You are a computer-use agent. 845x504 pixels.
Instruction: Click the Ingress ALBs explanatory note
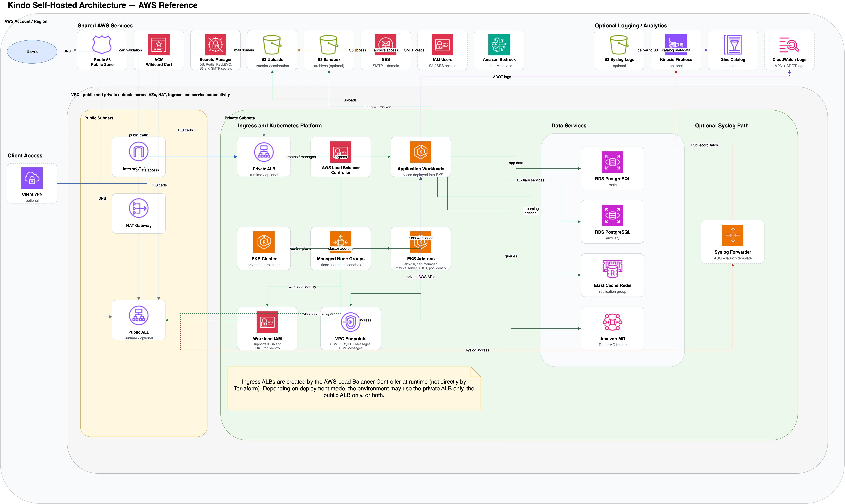(354, 388)
